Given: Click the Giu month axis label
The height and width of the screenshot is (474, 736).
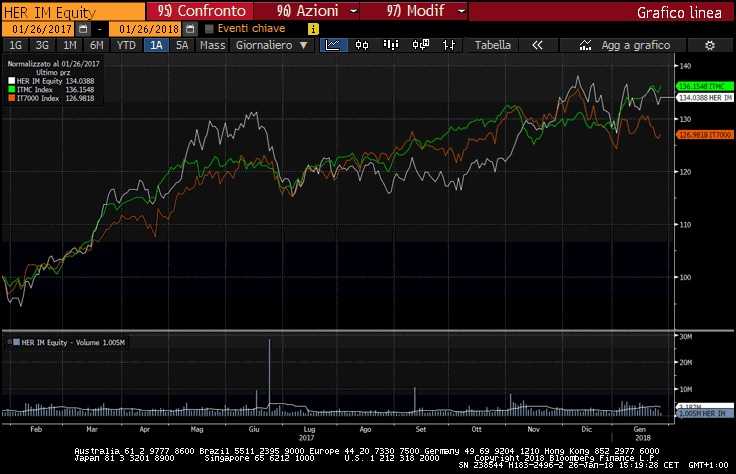Looking at the screenshot, I should coord(253,429).
